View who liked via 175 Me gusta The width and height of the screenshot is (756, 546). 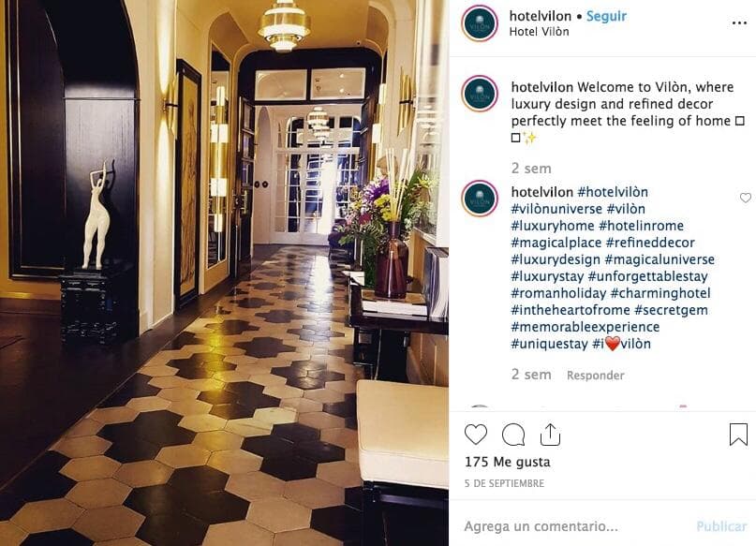[x=507, y=462]
